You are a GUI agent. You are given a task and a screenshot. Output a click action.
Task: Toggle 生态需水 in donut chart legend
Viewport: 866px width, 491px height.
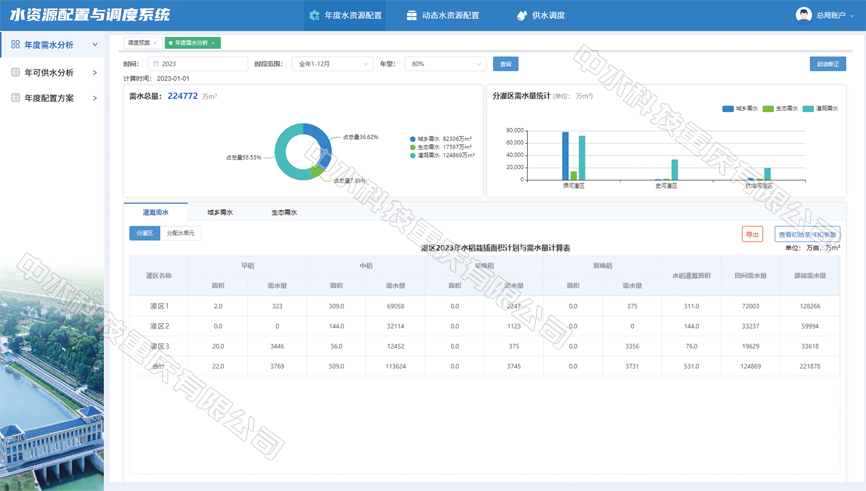tap(441, 147)
